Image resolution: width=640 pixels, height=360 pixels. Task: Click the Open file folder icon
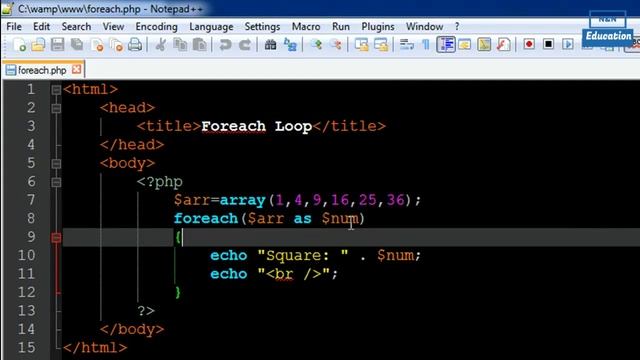38,44
